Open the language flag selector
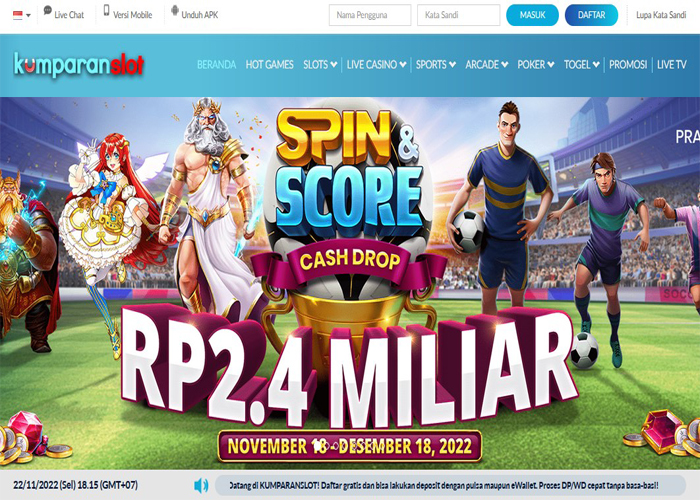Viewport: 700px width, 500px height. 21,15
